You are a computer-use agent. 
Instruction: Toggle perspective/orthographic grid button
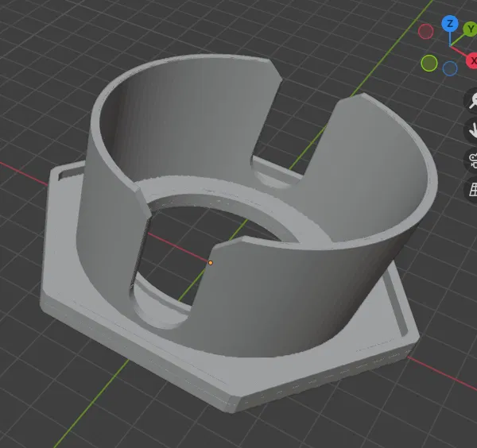471,189
